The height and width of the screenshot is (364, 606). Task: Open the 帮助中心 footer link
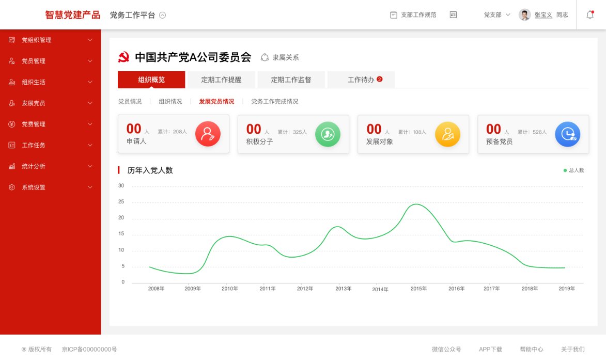tap(532, 350)
